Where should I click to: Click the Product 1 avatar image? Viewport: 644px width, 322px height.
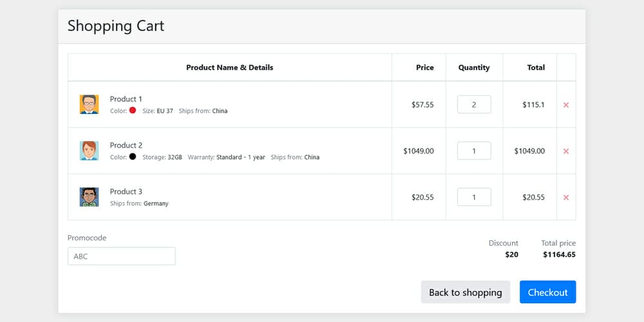click(89, 104)
